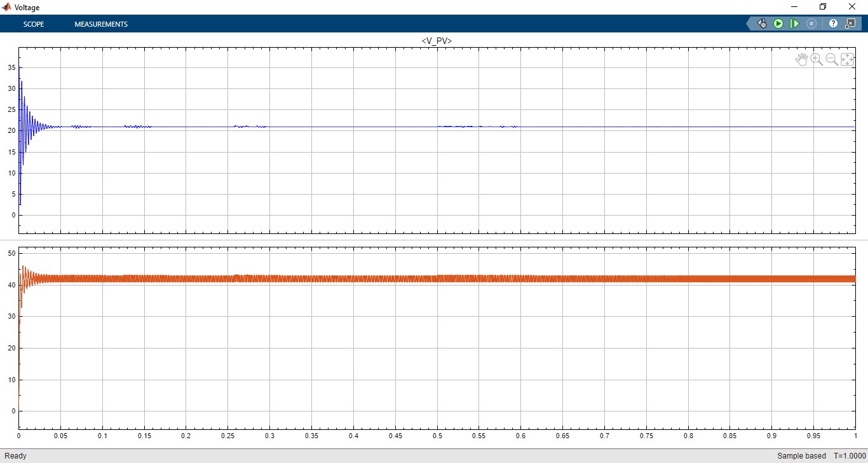The height and width of the screenshot is (463, 868).
Task: Select the pan hand tool on axes
Action: pos(802,59)
